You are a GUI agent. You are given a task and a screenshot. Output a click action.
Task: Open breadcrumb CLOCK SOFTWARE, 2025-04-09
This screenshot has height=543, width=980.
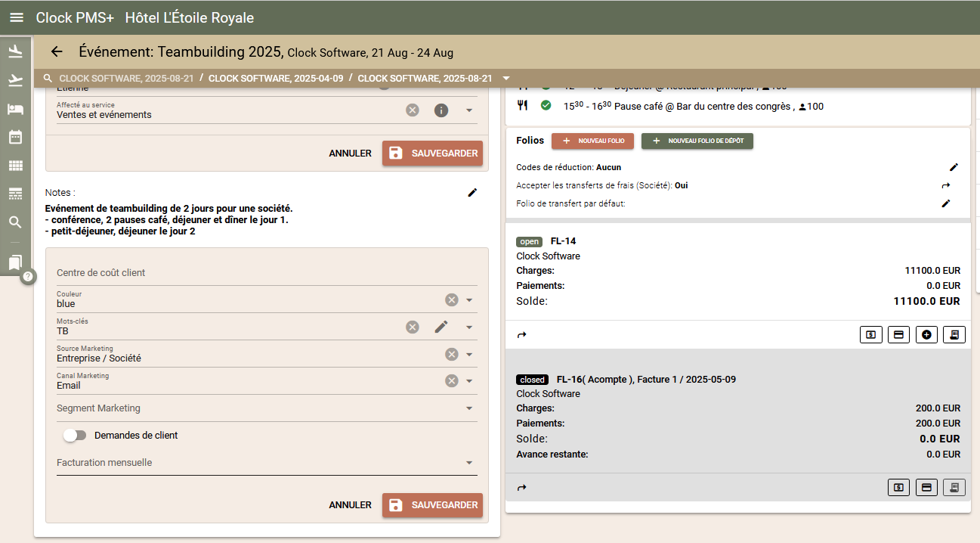[x=276, y=79]
